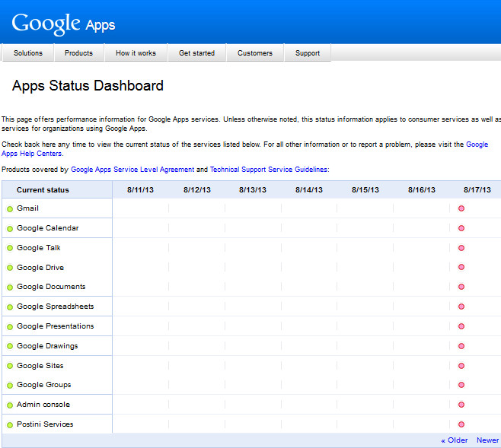501x448 pixels.
Task: Open the Get started tab
Action: pos(196,53)
